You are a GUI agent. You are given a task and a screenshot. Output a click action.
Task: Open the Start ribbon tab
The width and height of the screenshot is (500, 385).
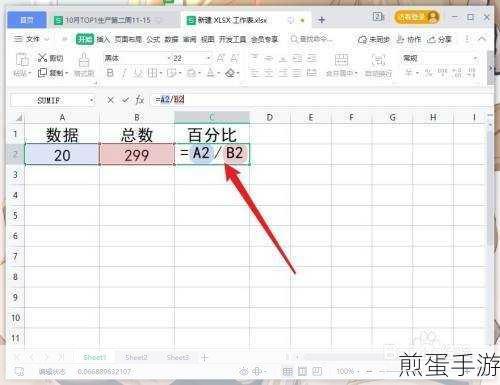(x=85, y=39)
